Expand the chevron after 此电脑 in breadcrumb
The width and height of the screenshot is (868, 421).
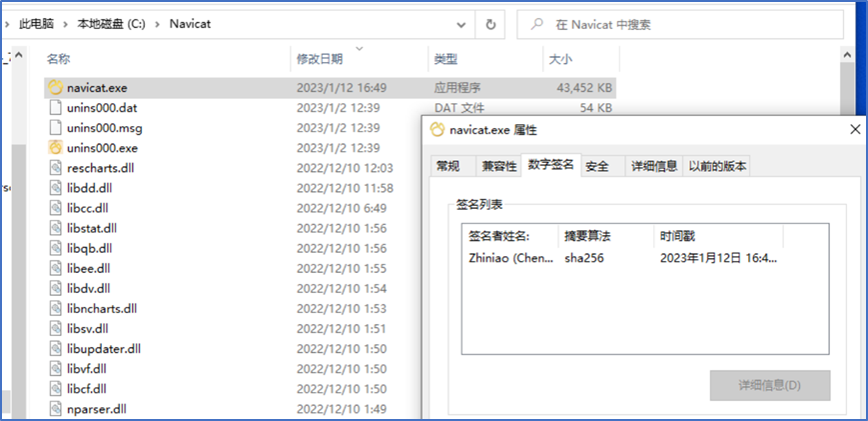click(x=65, y=24)
